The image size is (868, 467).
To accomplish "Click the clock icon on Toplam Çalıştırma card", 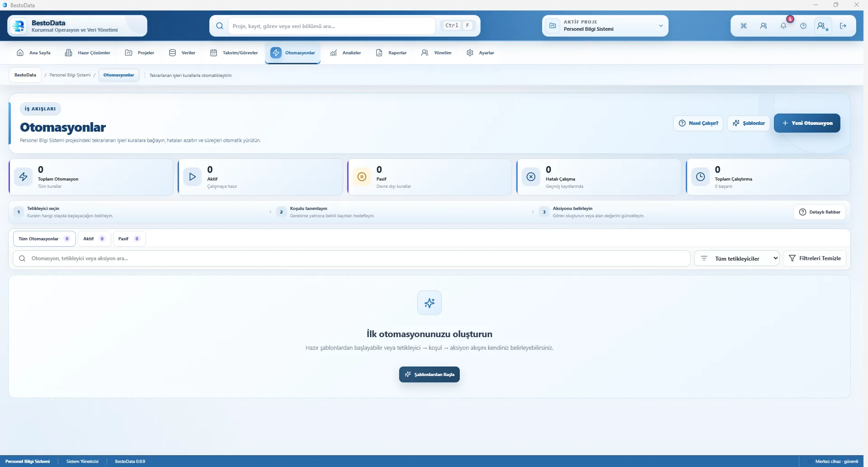I will [700, 176].
